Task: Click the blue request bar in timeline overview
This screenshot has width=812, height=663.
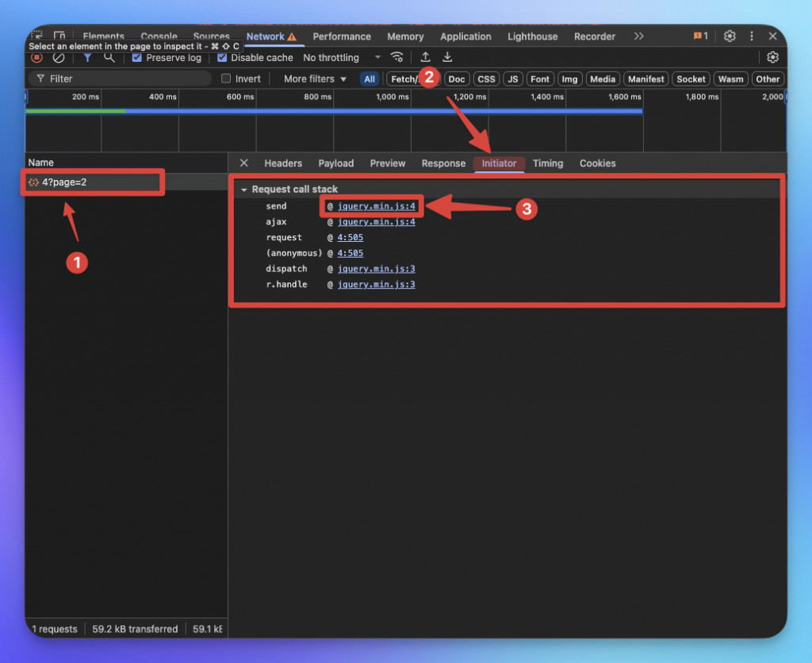Action: [383, 111]
